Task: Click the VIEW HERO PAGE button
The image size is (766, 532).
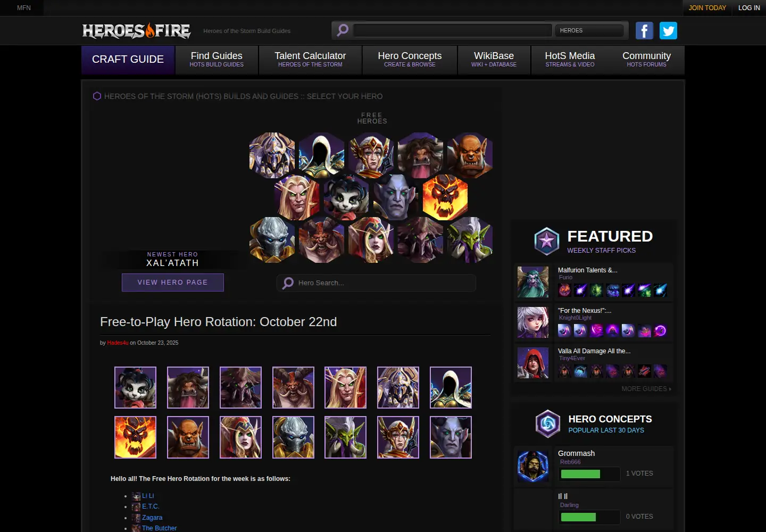Action: click(x=173, y=282)
